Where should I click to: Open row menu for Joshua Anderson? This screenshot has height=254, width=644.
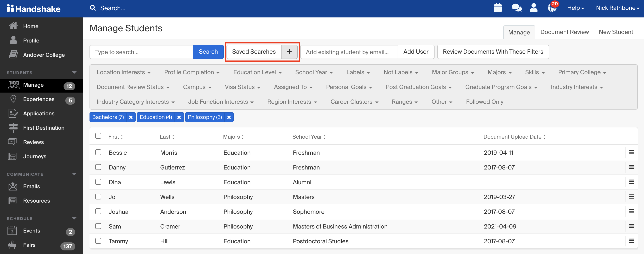tap(631, 211)
